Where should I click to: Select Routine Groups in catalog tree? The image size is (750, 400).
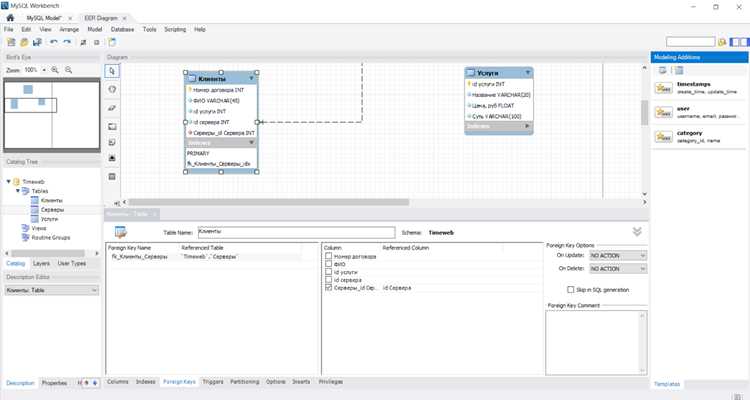[51, 237]
